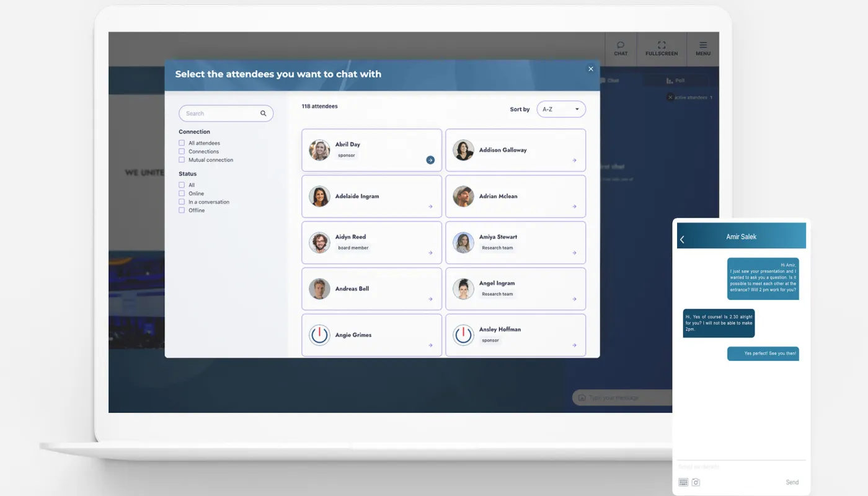Viewport: 868px width, 496px height.
Task: Select Adrian Mclean's attendee card
Action: pos(515,197)
